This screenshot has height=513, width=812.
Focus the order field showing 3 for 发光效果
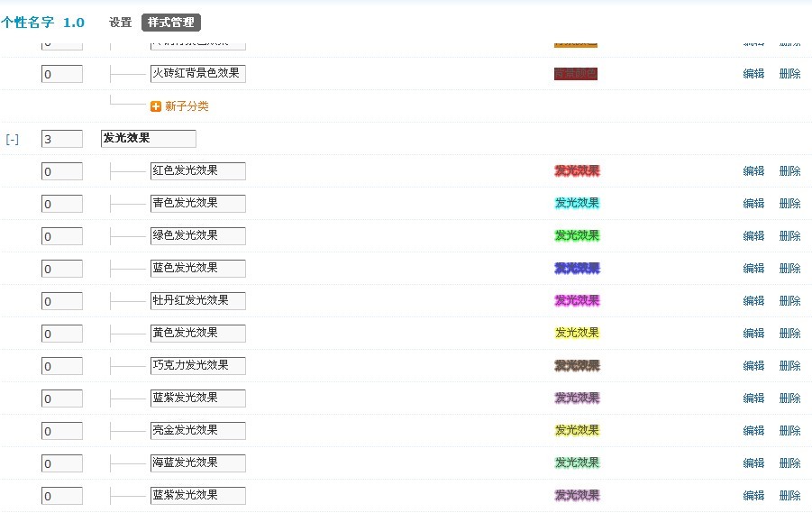[61, 139]
